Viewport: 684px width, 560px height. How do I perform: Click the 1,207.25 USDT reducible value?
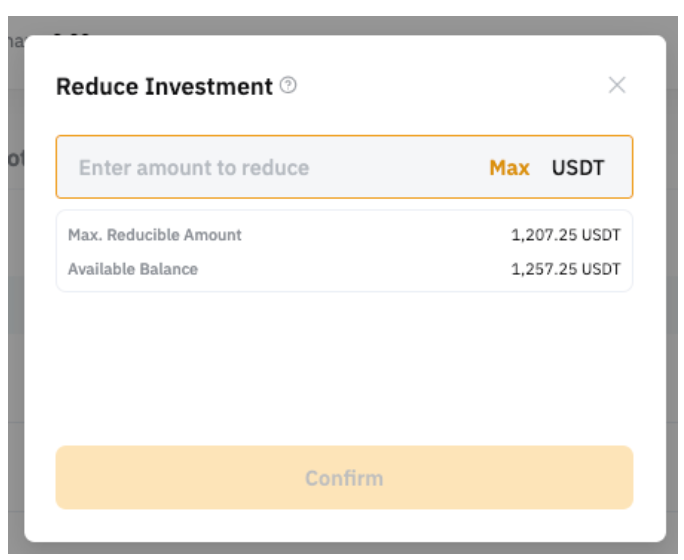(565, 235)
